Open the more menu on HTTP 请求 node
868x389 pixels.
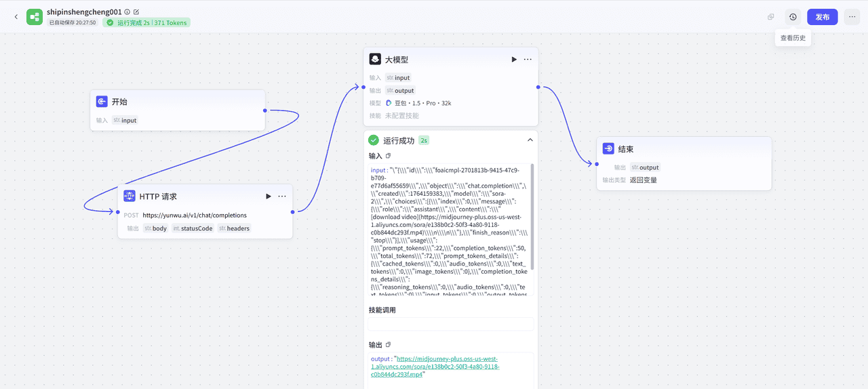point(282,197)
